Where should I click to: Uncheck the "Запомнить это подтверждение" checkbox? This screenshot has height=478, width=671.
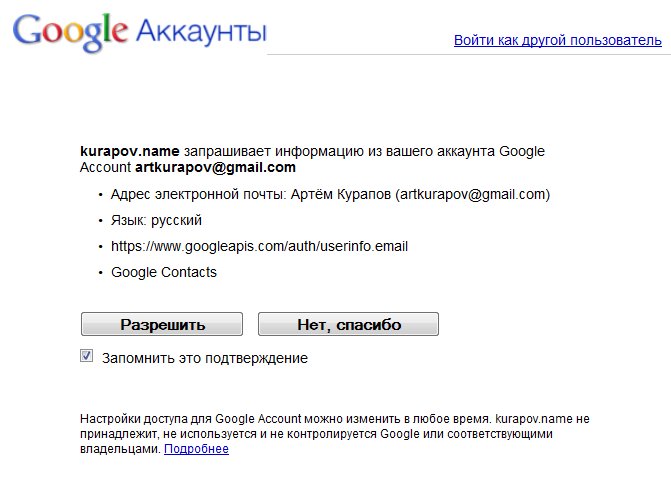point(87,356)
